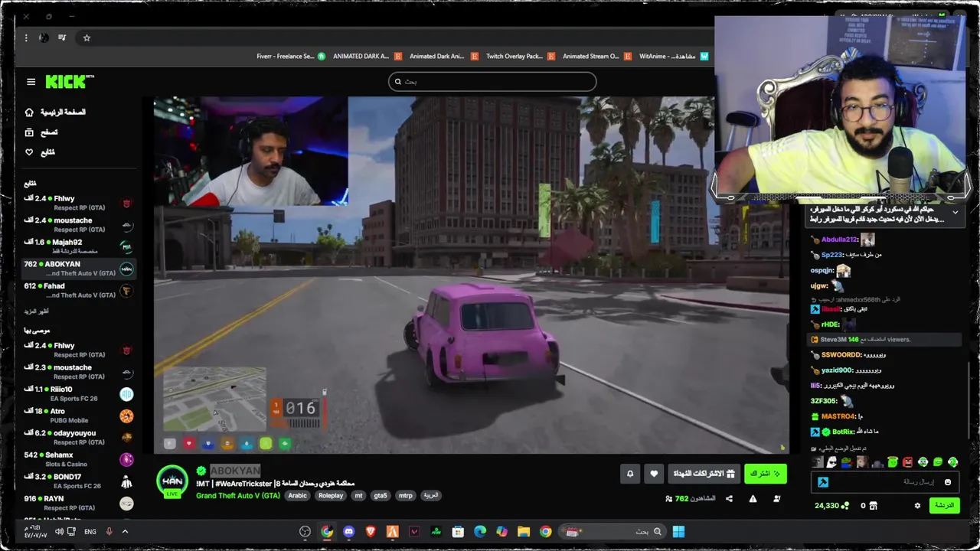Open the chat settings gear

coord(917,505)
